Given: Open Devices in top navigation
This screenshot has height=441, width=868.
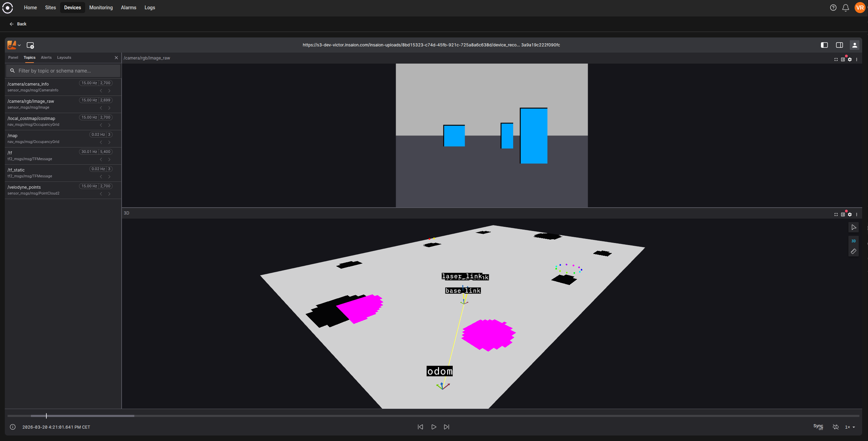Looking at the screenshot, I should pyautogui.click(x=72, y=8).
